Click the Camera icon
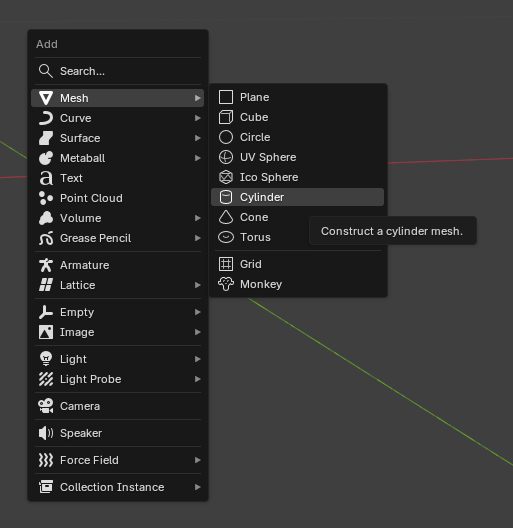This screenshot has height=528, width=513. (46, 406)
